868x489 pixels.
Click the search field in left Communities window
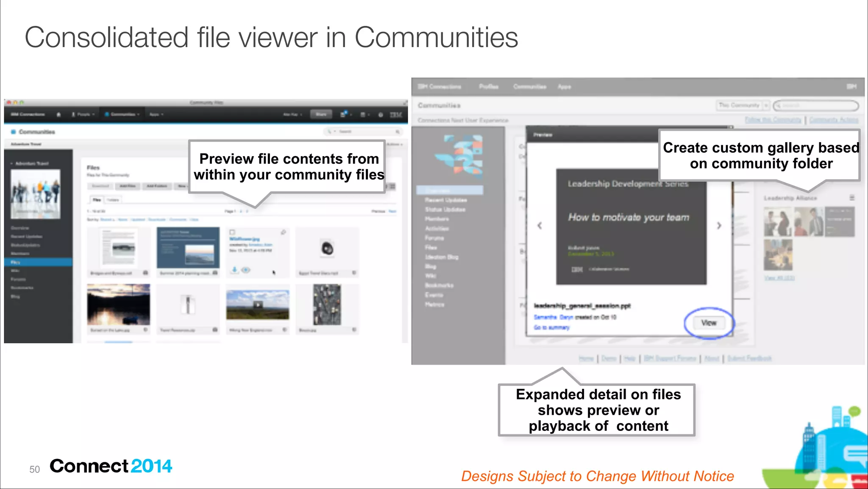pyautogui.click(x=363, y=132)
